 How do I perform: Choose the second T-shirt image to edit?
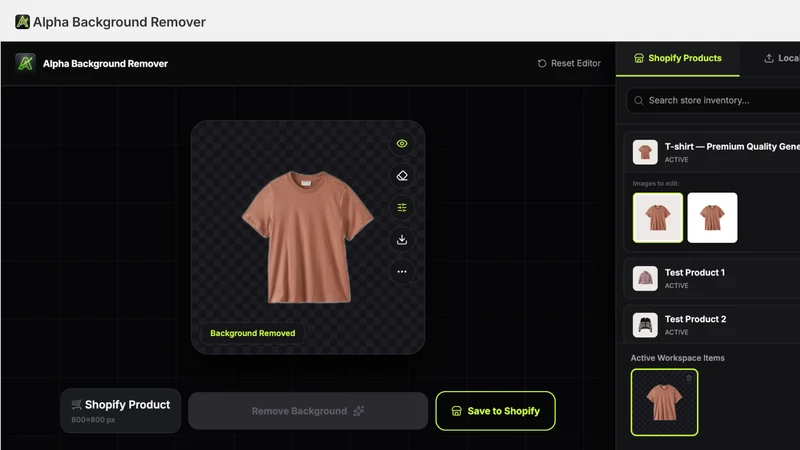click(712, 217)
